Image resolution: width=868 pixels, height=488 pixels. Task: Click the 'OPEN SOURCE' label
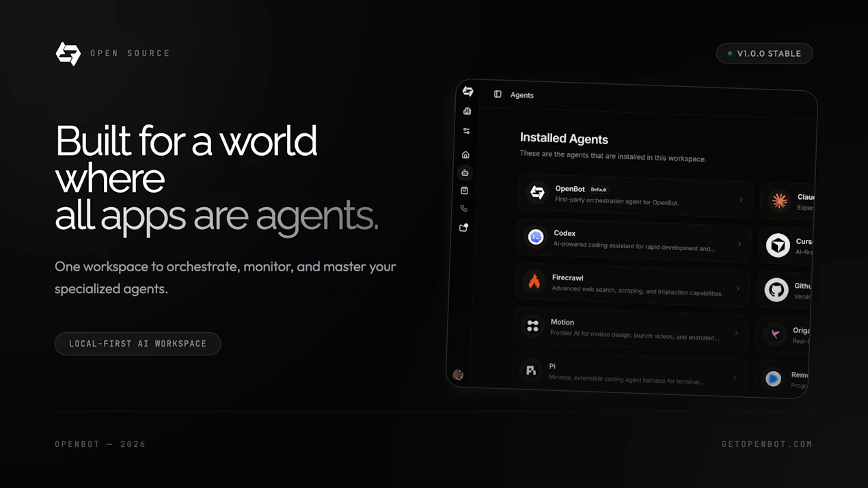[130, 53]
